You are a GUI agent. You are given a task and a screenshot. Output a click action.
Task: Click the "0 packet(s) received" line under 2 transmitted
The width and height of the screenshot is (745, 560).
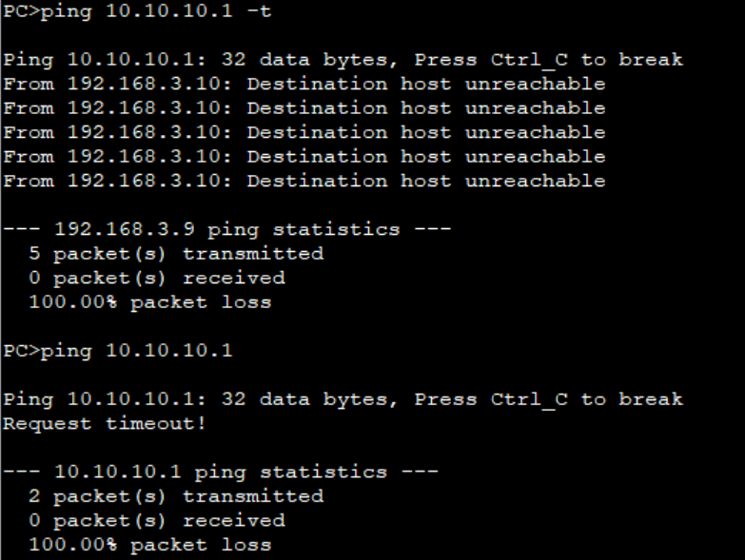point(157,521)
